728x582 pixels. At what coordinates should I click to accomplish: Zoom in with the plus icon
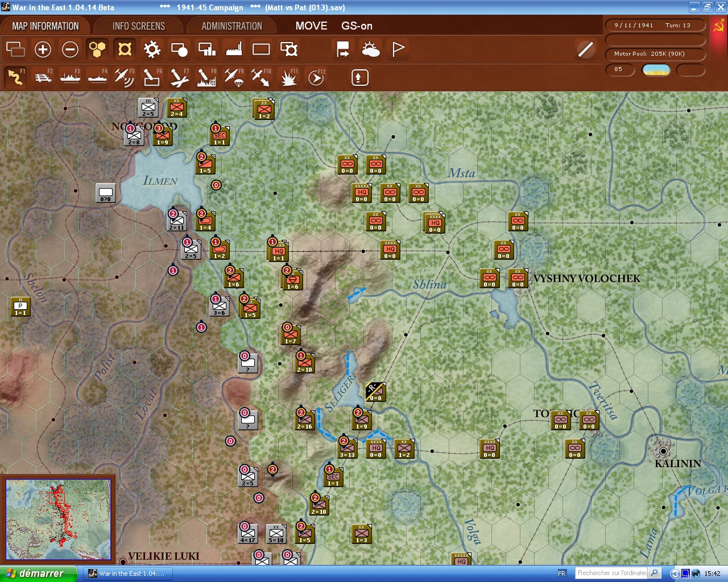pyautogui.click(x=43, y=49)
